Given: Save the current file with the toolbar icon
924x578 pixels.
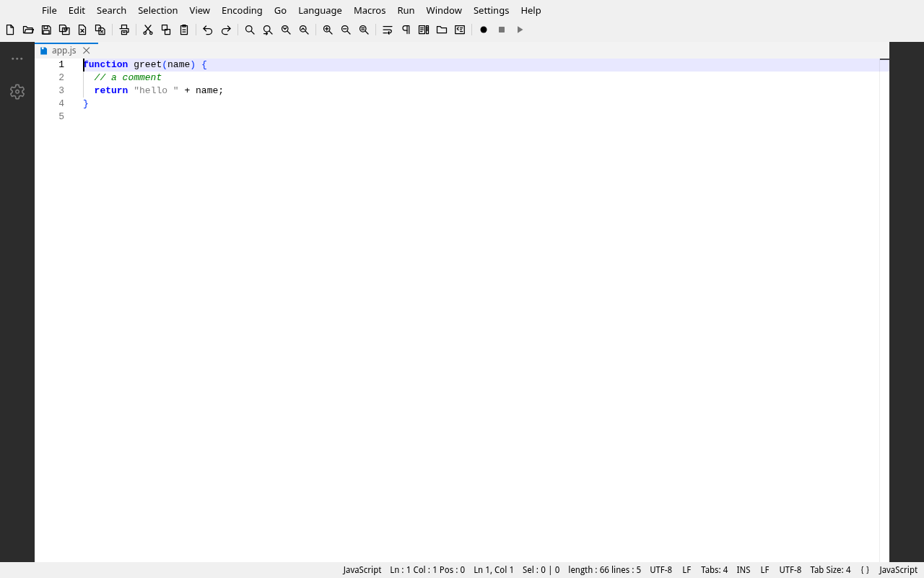Looking at the screenshot, I should [46, 30].
